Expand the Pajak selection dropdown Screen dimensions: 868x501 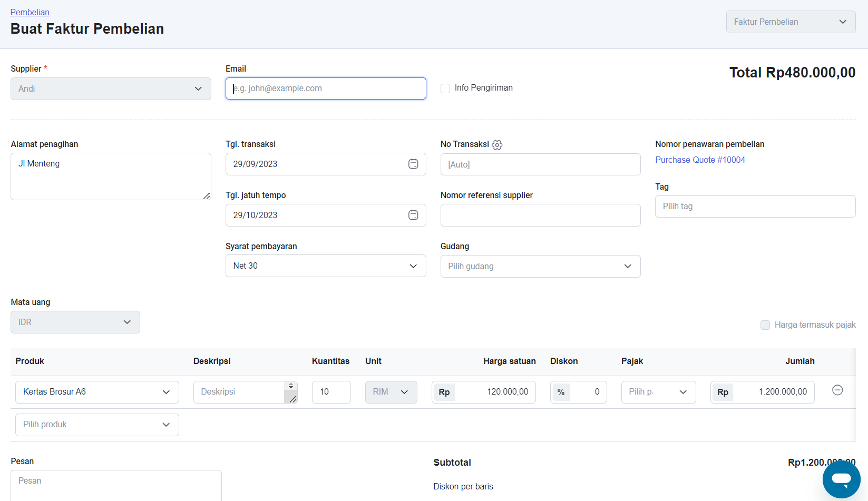coord(658,392)
